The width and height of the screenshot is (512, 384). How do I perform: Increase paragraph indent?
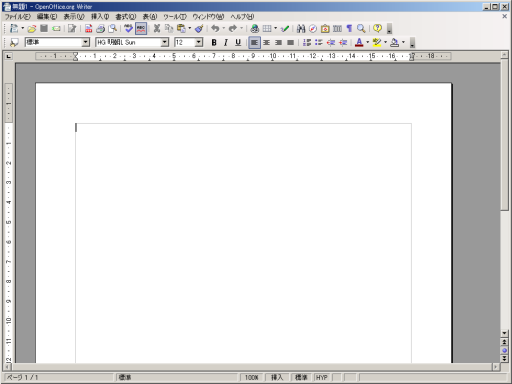[x=343, y=42]
